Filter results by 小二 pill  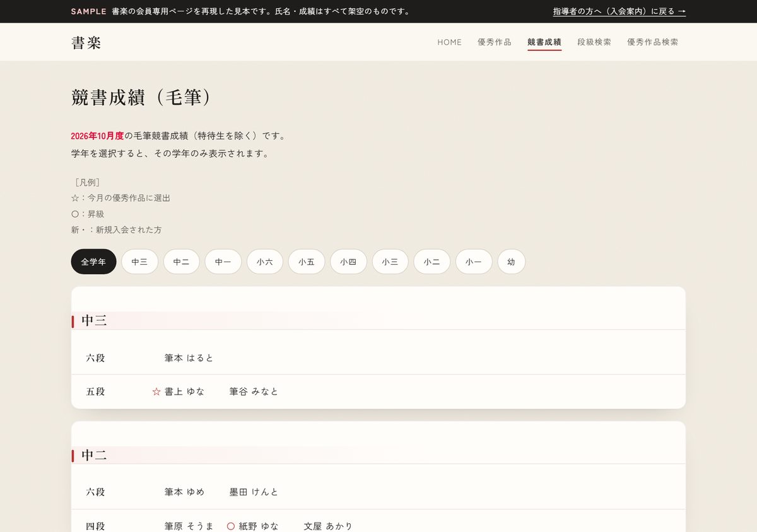(432, 262)
